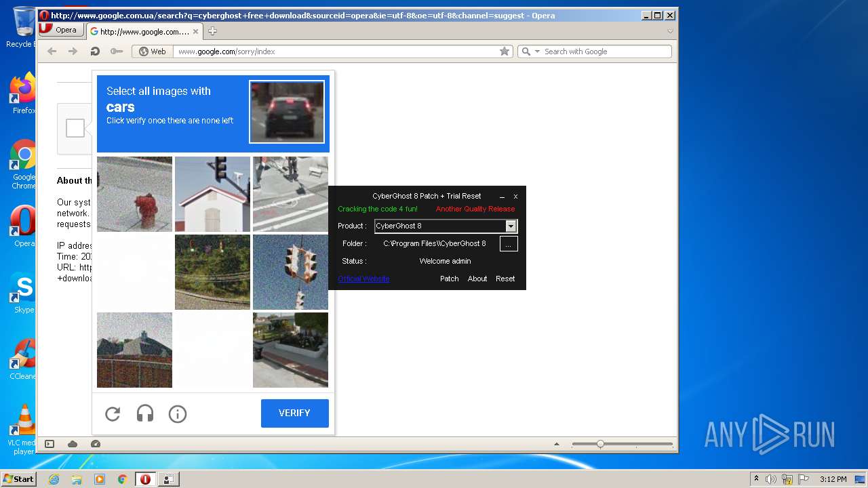
Task: Click the password wand key icon
Action: pyautogui.click(x=117, y=52)
